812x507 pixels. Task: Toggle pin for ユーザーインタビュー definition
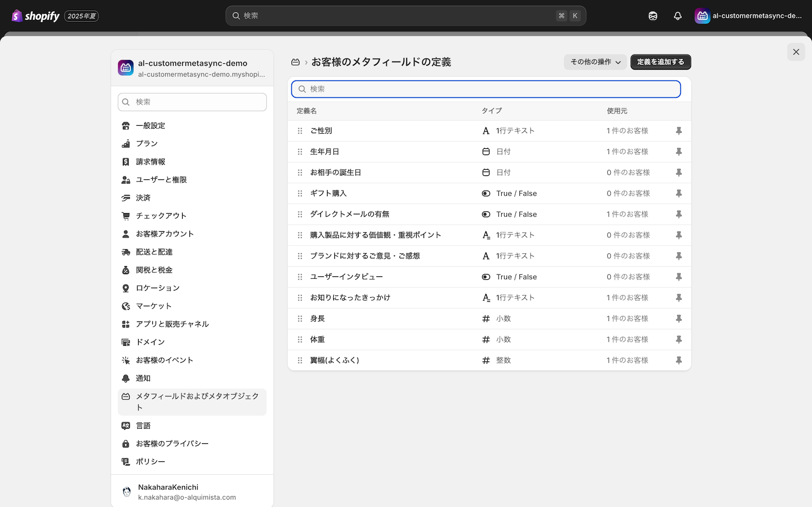[679, 277]
